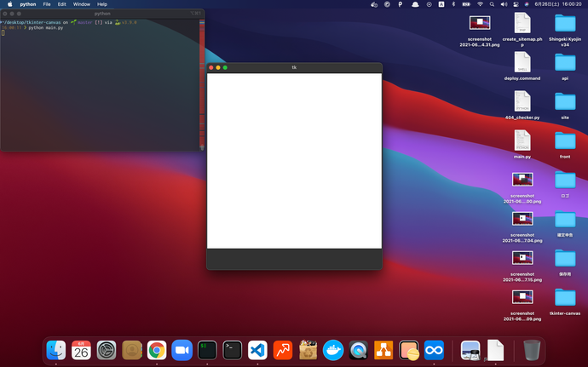This screenshot has width=588, height=367.
Task: Click the Bluetooth status icon
Action: coord(453,4)
